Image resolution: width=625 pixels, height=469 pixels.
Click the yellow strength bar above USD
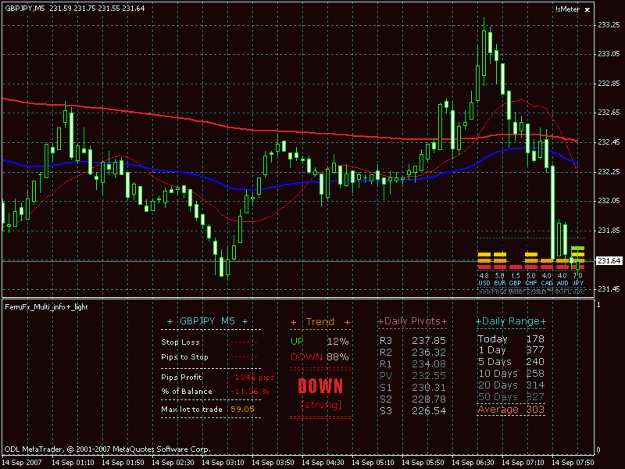click(484, 254)
